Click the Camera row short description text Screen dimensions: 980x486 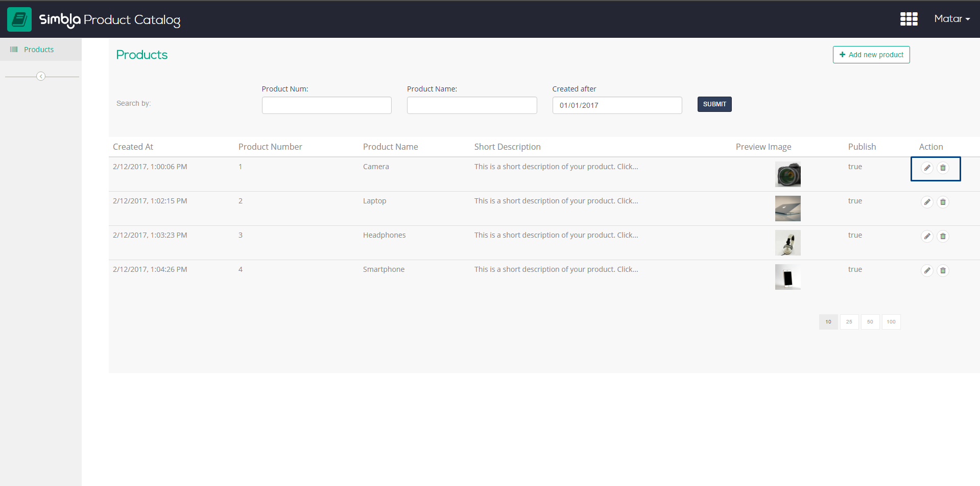click(556, 167)
